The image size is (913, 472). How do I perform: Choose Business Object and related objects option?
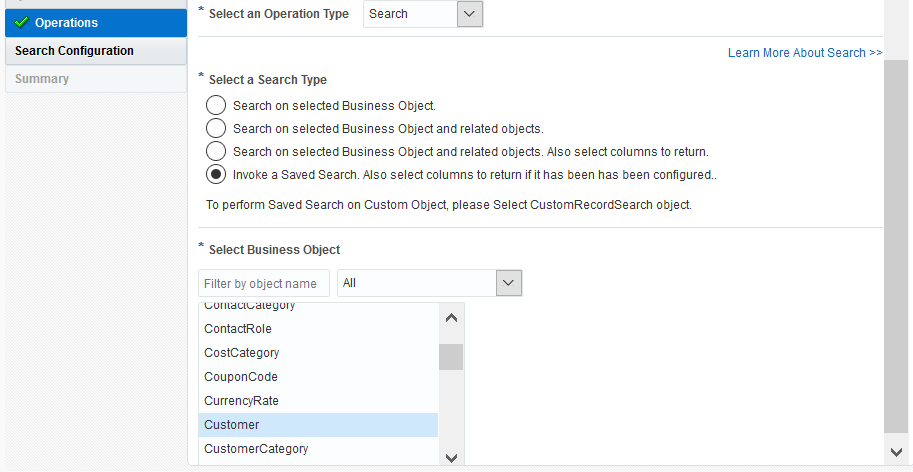coord(215,128)
